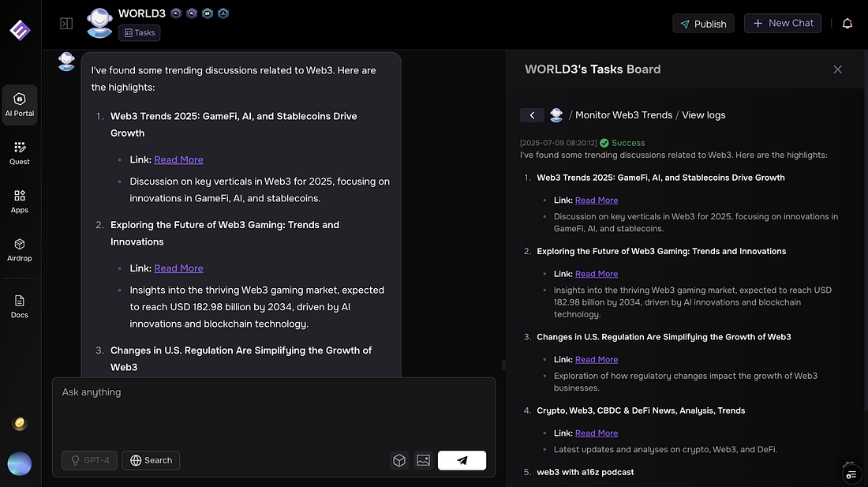The image size is (868, 487).
Task: Start a New Chat
Action: point(783,23)
